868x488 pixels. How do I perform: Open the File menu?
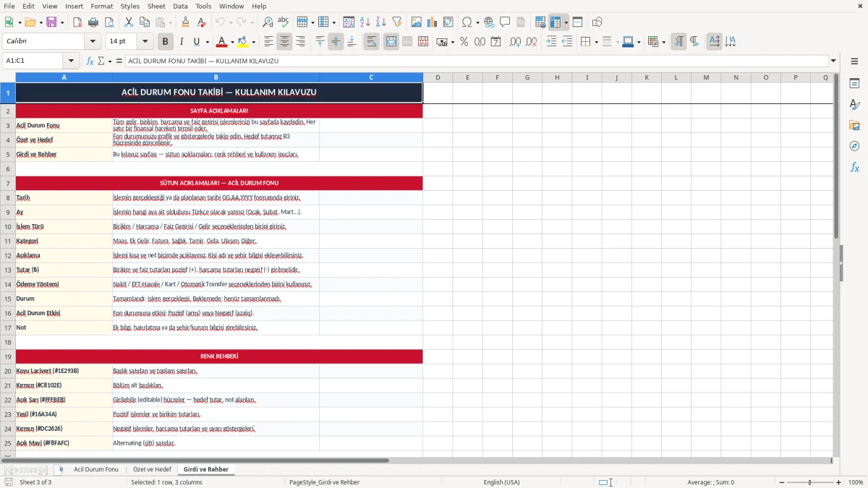[9, 6]
